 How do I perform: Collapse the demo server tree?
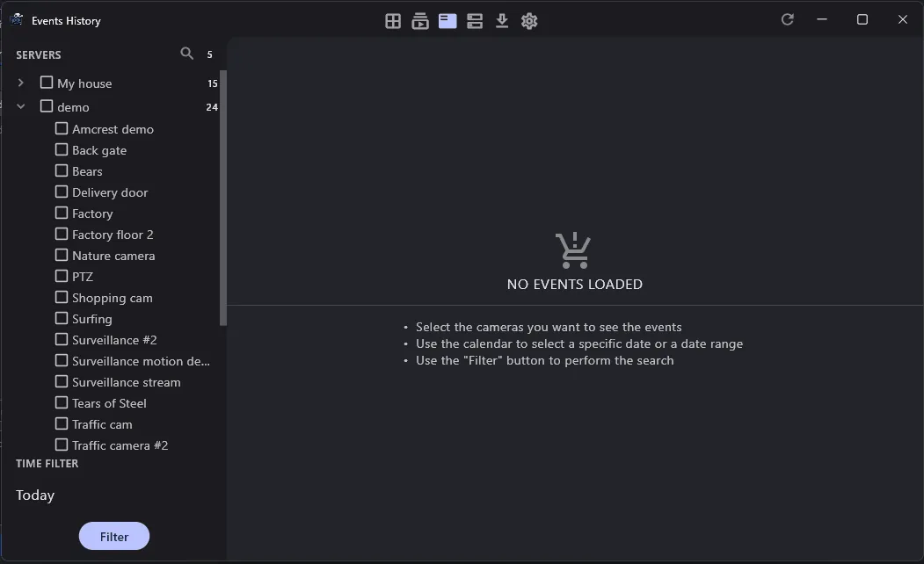click(x=20, y=106)
